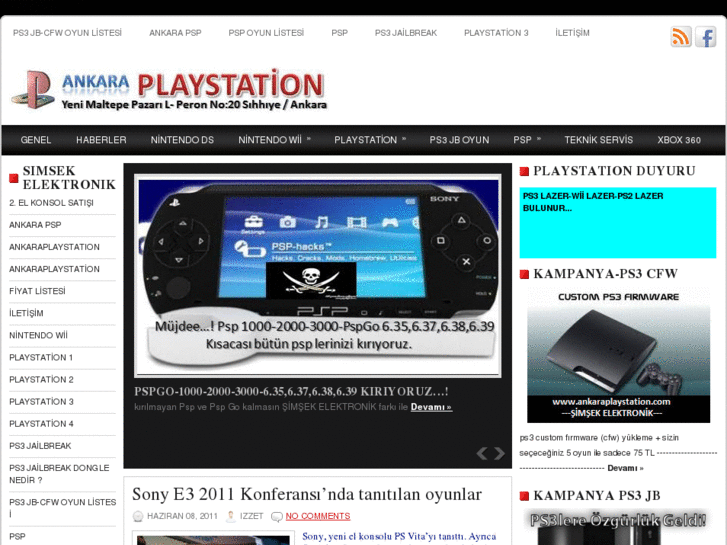Go to previous slide arrow
This screenshot has height=545, width=727.
click(482, 453)
